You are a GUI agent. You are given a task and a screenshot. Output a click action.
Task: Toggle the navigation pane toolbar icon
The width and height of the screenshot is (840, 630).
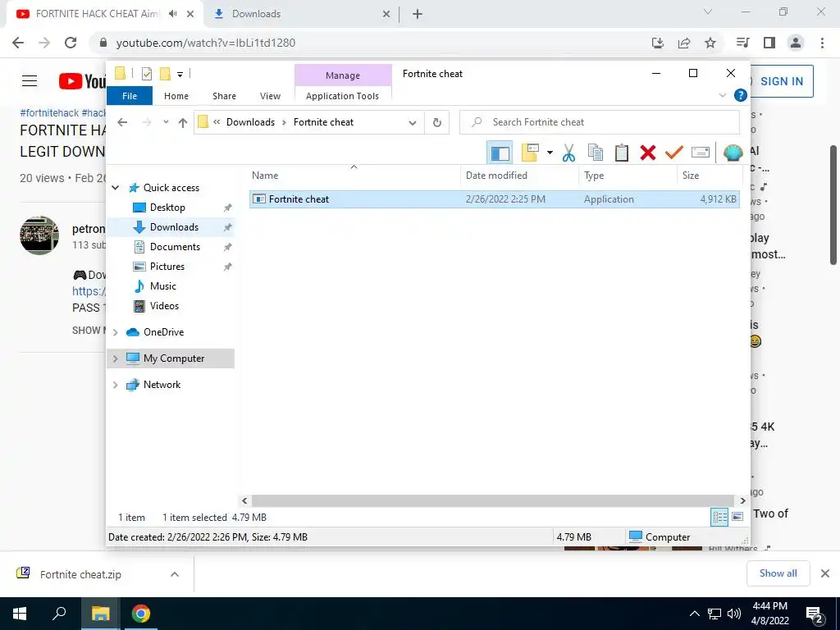[500, 153]
